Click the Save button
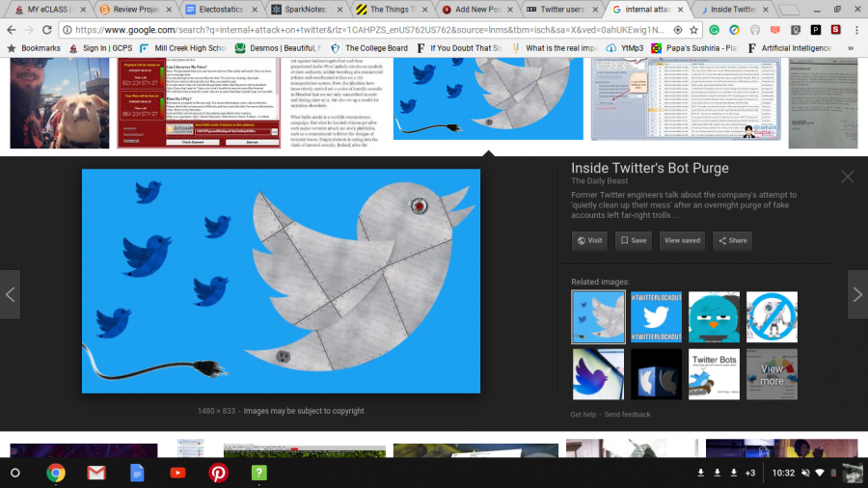 click(634, 241)
